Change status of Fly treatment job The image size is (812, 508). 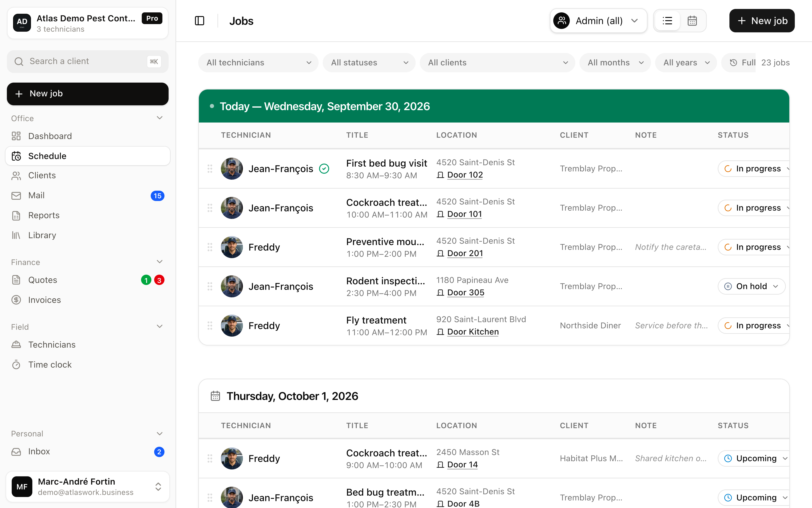point(754,326)
